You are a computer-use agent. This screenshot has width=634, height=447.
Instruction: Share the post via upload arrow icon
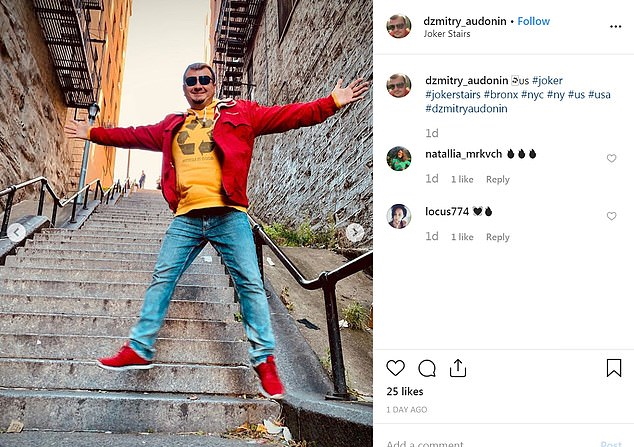[458, 368]
